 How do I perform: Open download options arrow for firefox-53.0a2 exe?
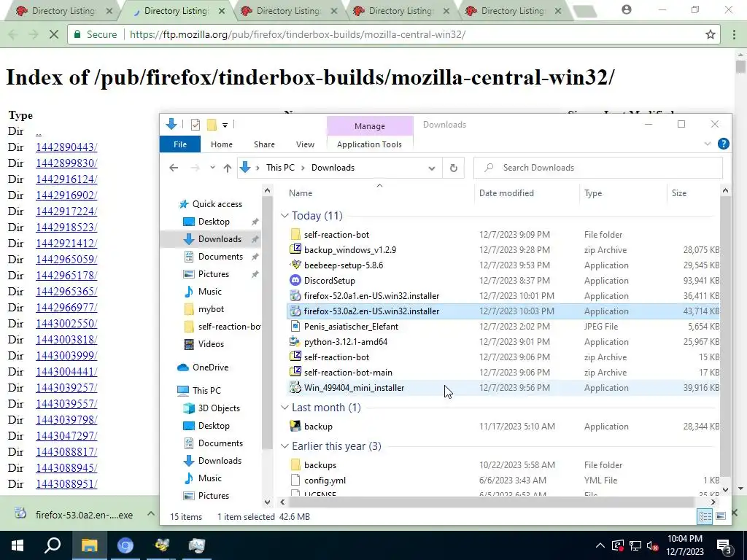[150, 514]
